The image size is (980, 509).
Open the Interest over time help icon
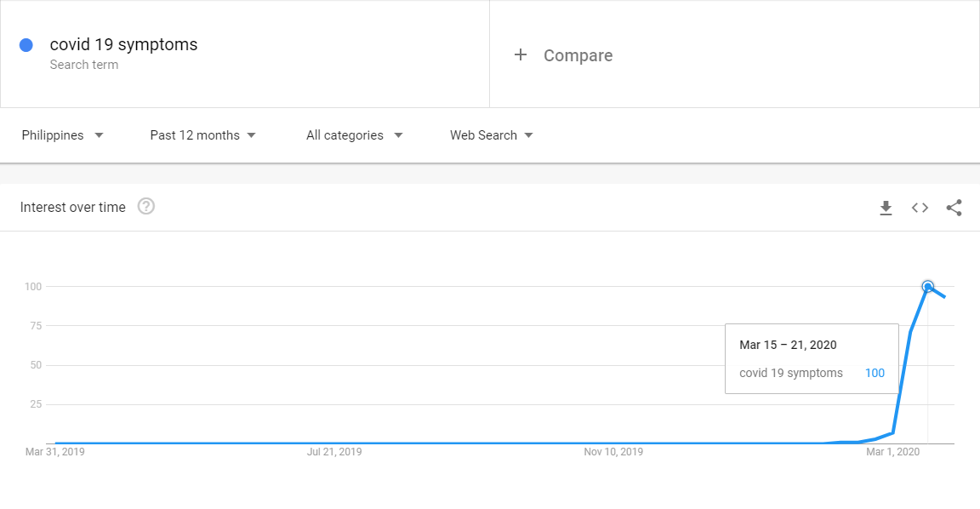(146, 207)
